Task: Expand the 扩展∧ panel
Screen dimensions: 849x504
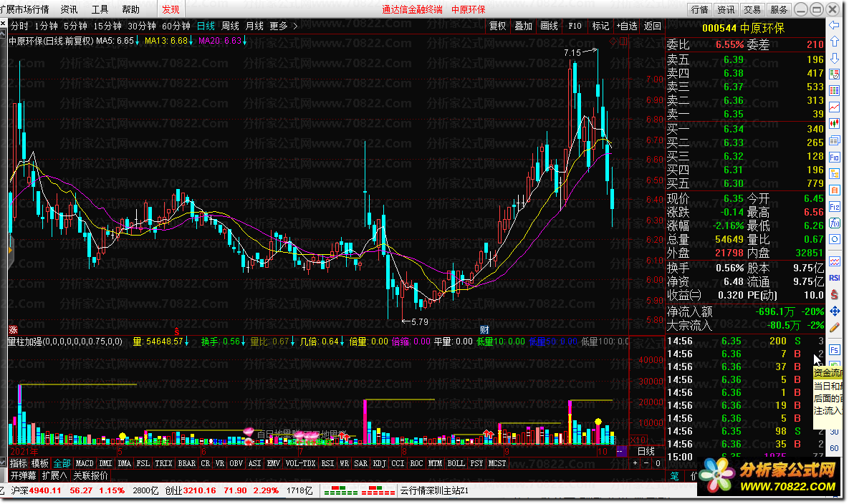Action: coord(54,475)
